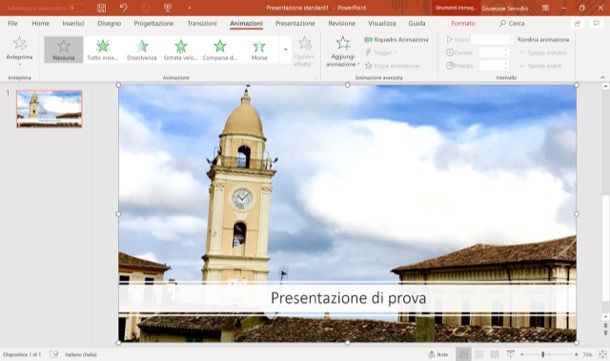Open ribbon display options icon

coord(545,8)
